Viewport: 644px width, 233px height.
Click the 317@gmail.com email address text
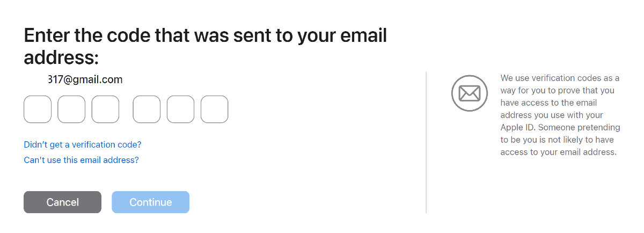coord(85,80)
